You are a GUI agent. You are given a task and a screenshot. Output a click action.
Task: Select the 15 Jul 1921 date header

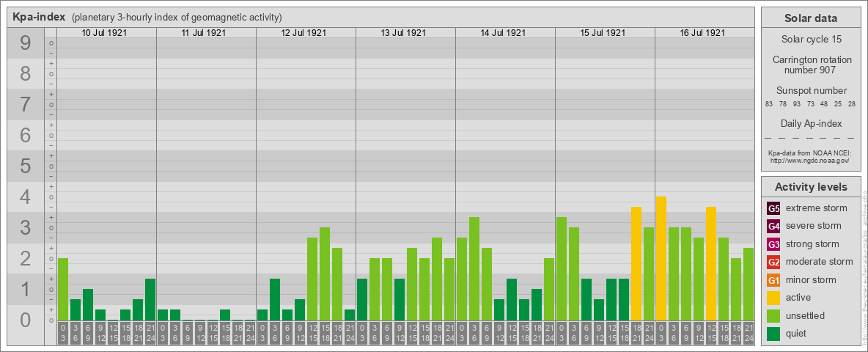[x=603, y=33]
